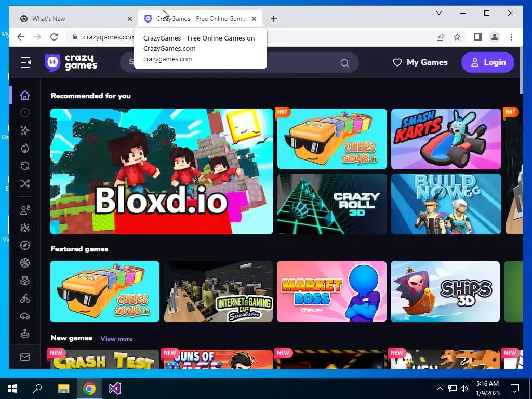
Task: Close the What's New tab
Action: point(129,19)
